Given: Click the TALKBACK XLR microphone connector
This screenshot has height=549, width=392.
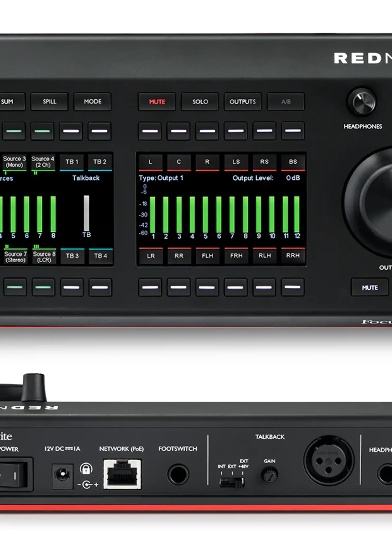Looking at the screenshot, I should point(329,460).
